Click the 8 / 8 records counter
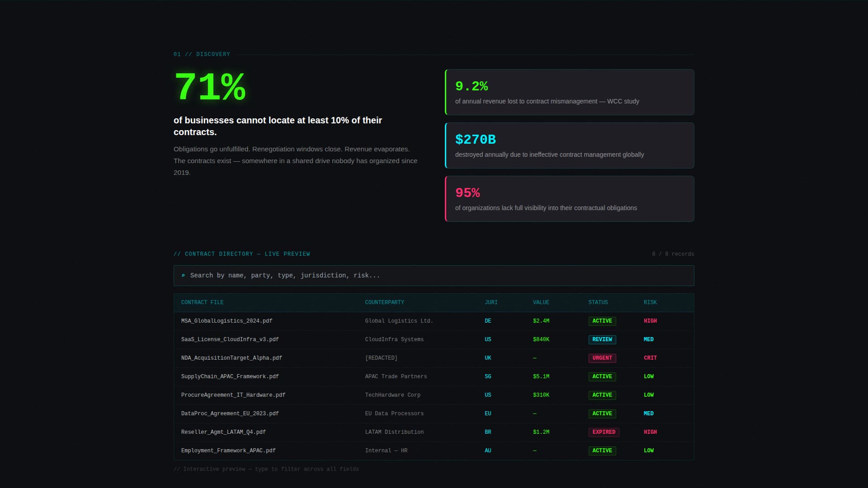 pos(673,254)
